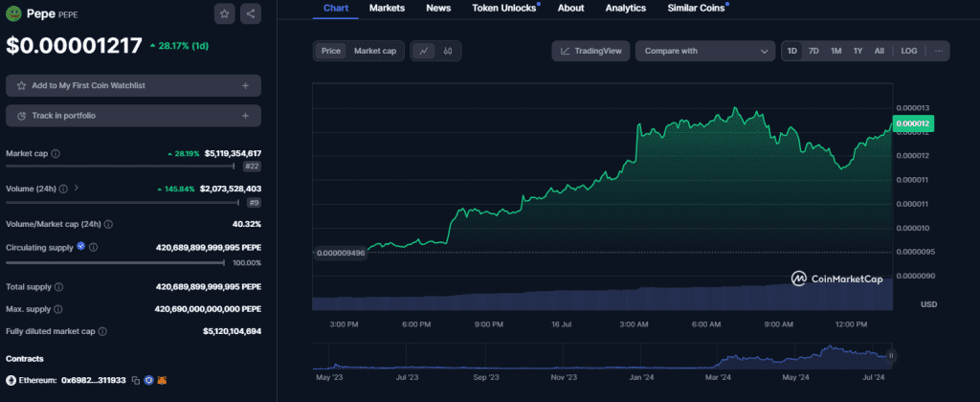Click the info icon next to Market cap
Image resolution: width=980 pixels, height=402 pixels.
[x=56, y=153]
